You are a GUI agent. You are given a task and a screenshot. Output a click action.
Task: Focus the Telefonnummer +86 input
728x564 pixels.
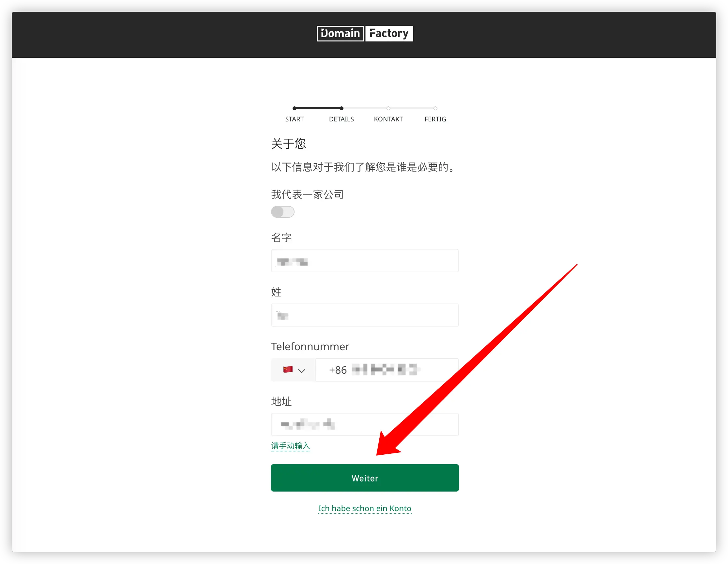[x=387, y=370]
